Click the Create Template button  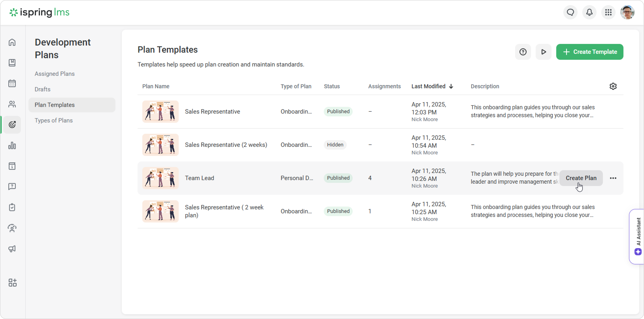589,52
